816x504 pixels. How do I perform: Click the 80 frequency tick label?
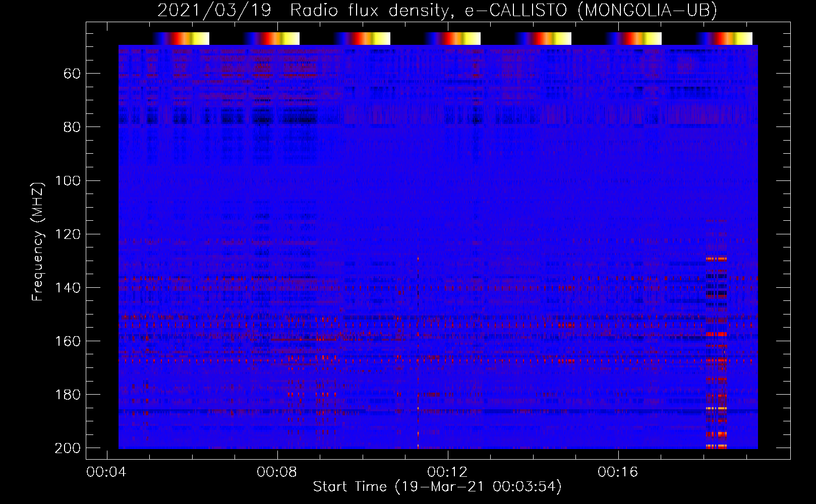72,128
